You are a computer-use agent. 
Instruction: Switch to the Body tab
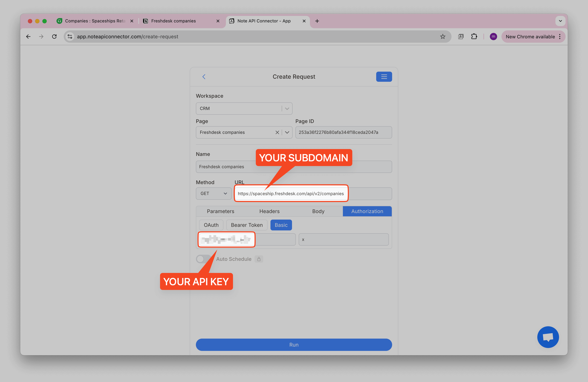pyautogui.click(x=318, y=211)
